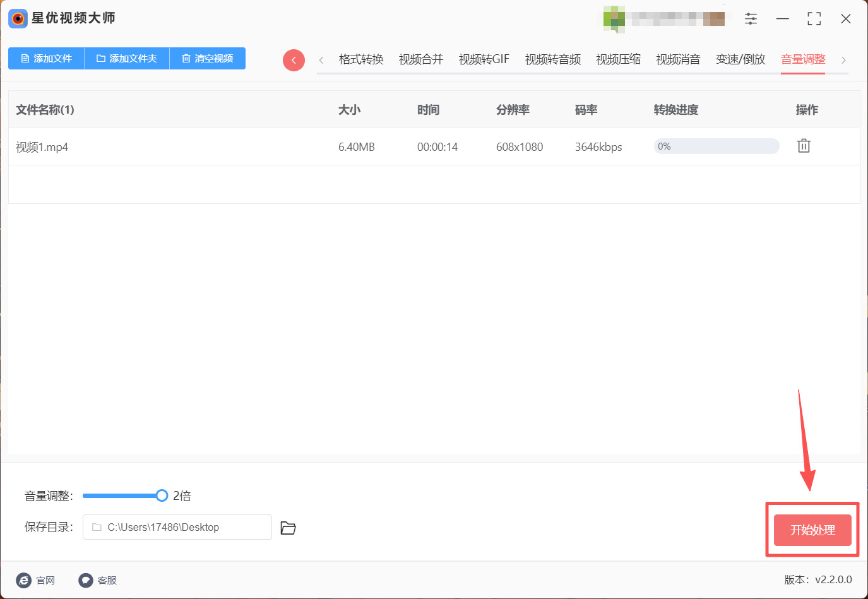Open 官网 website link
The image size is (868, 599).
[x=36, y=580]
